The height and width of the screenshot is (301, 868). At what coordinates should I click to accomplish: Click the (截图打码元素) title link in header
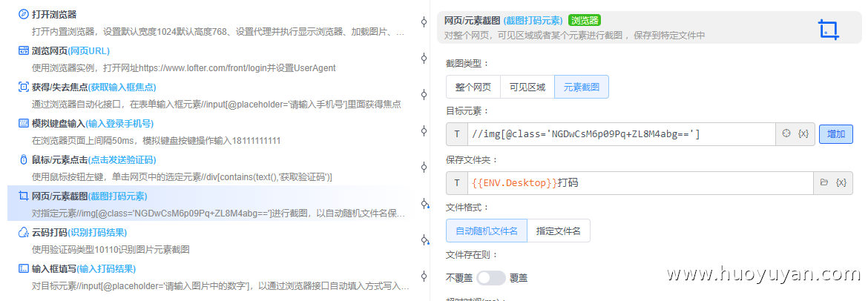[x=533, y=21]
